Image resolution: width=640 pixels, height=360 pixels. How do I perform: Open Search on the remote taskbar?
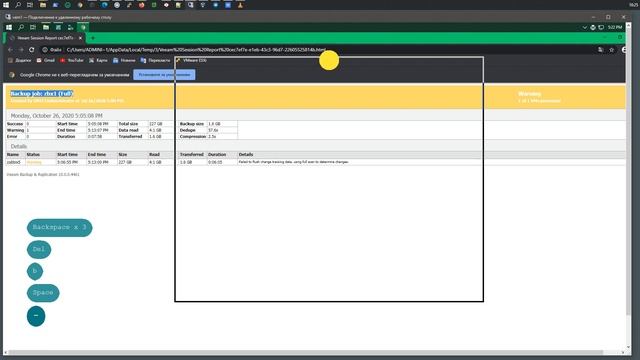21,27
